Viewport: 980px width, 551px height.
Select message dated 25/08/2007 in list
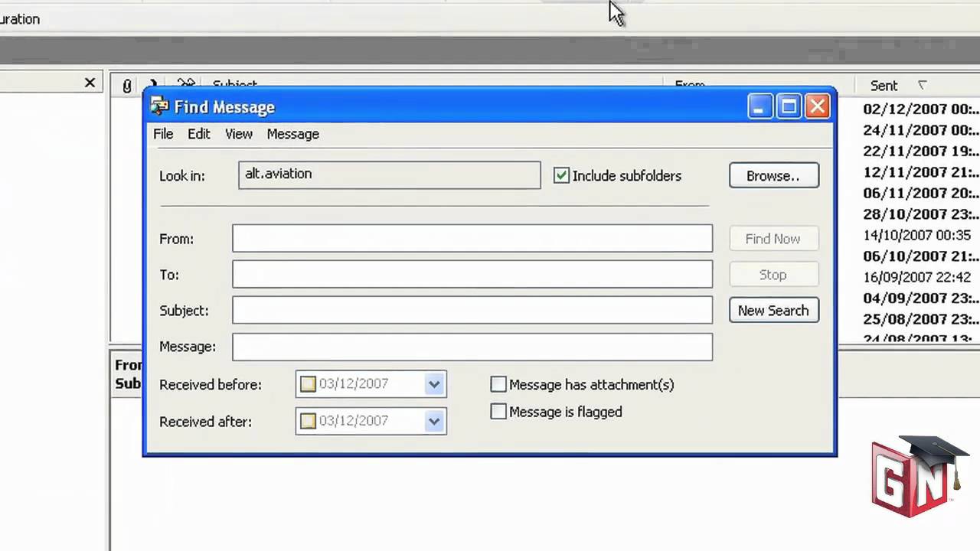click(x=921, y=319)
